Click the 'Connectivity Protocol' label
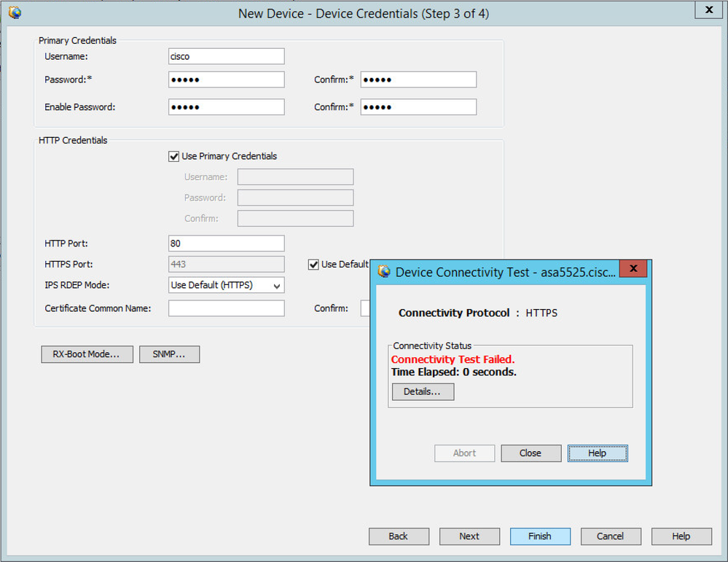This screenshot has height=562, width=728. coord(453,313)
